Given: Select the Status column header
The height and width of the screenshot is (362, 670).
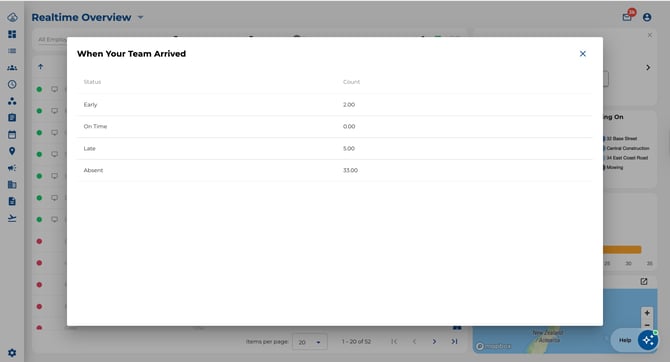Looking at the screenshot, I should [92, 82].
